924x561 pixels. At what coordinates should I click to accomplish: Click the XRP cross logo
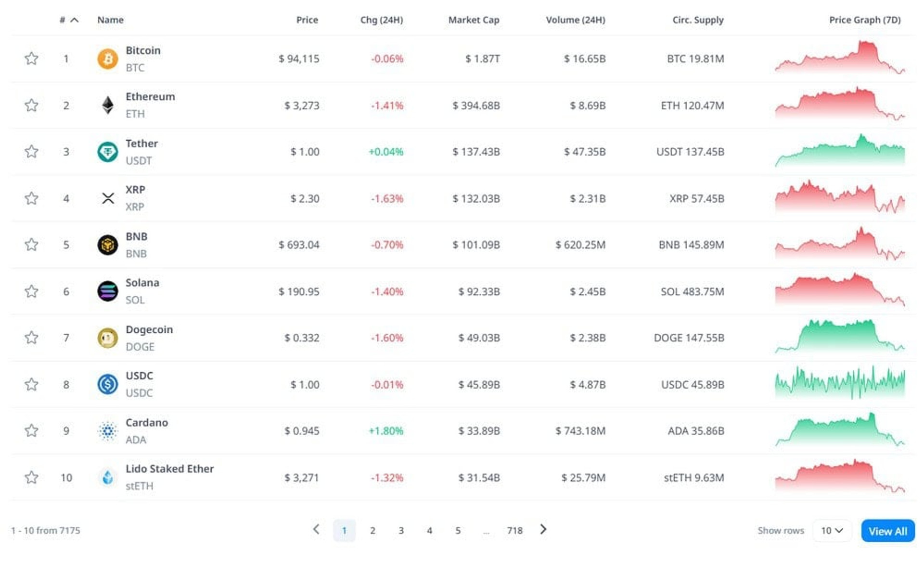(x=108, y=198)
